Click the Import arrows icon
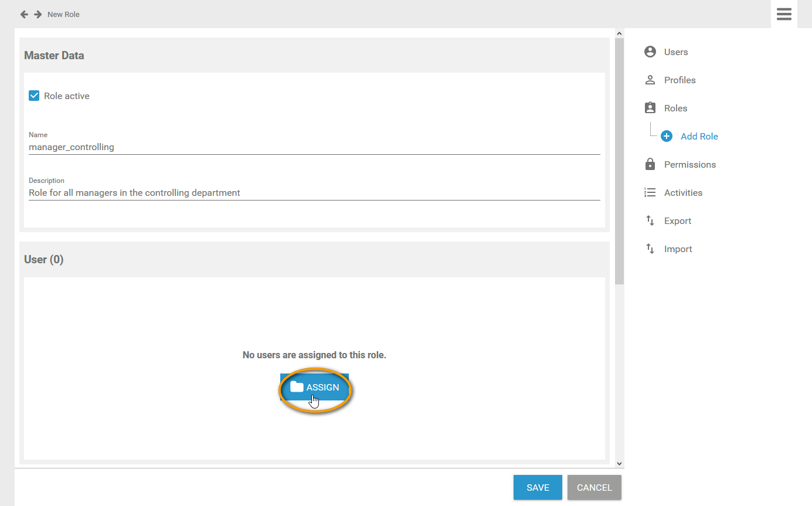 click(x=650, y=249)
